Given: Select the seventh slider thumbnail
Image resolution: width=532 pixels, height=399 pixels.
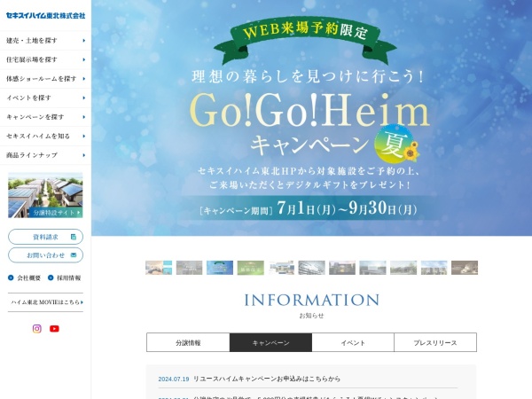Looking at the screenshot, I should tap(342, 268).
